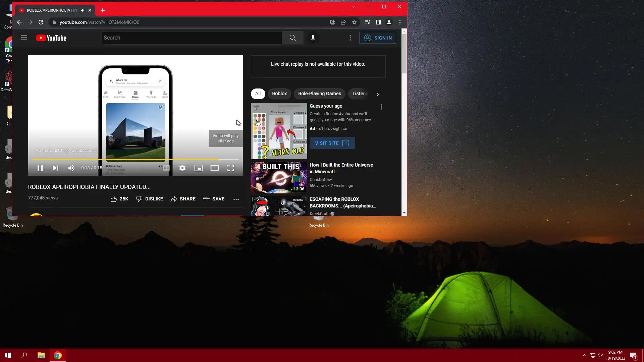Click the YouTube search magnifier button
Image resolution: width=644 pixels, height=362 pixels.
point(292,38)
